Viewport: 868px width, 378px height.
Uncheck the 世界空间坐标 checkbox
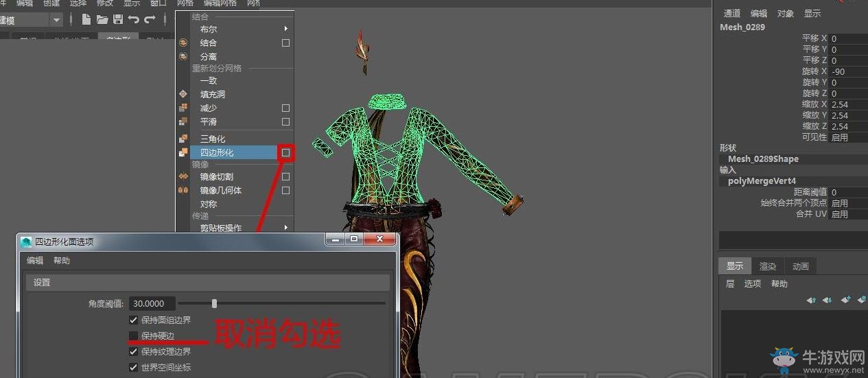pyautogui.click(x=133, y=367)
